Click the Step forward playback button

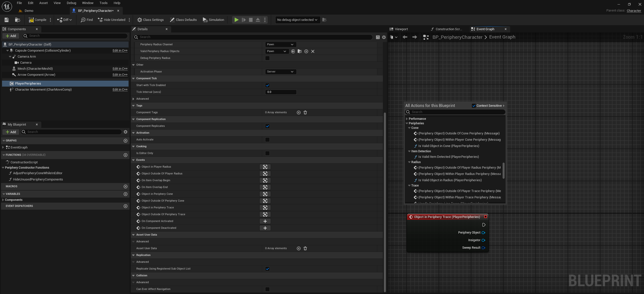point(244,20)
